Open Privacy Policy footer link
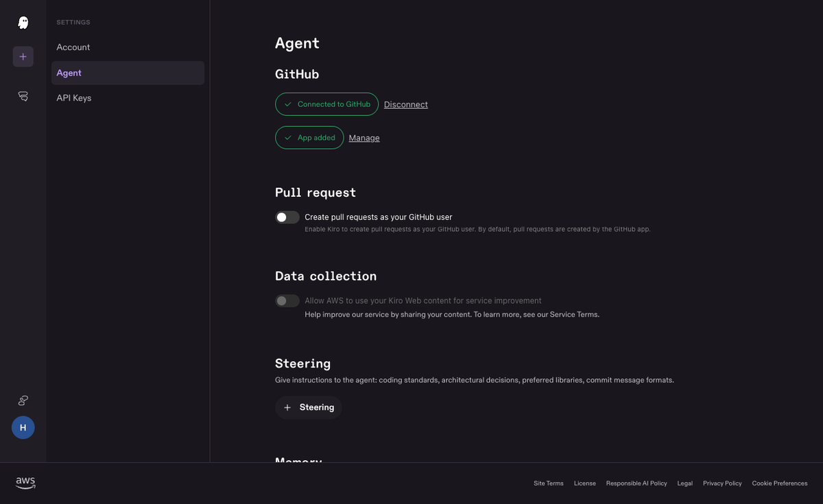Viewport: 823px width, 504px height. click(x=722, y=483)
